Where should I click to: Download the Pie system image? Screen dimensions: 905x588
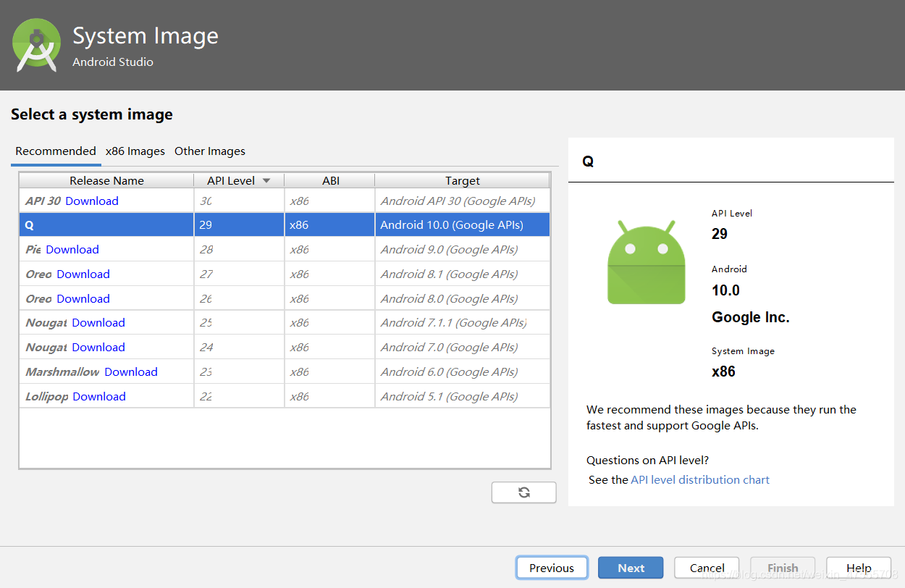[72, 249]
